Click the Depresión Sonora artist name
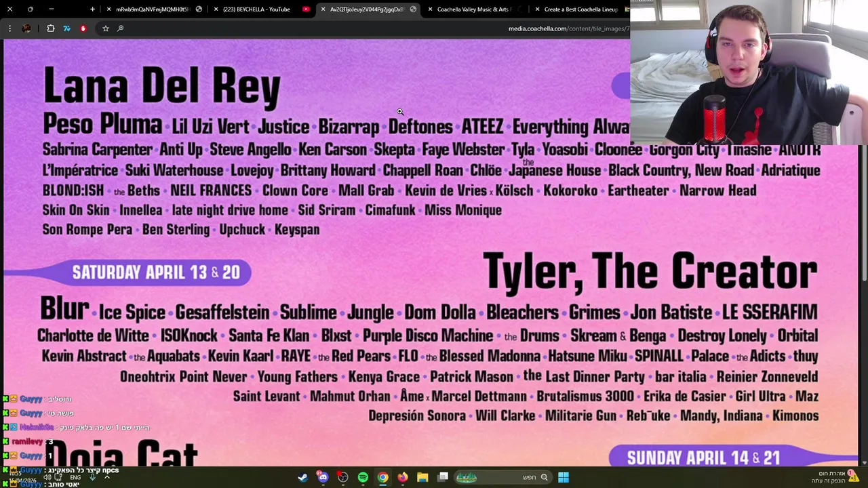Image resolution: width=868 pixels, height=488 pixels. pyautogui.click(x=417, y=416)
